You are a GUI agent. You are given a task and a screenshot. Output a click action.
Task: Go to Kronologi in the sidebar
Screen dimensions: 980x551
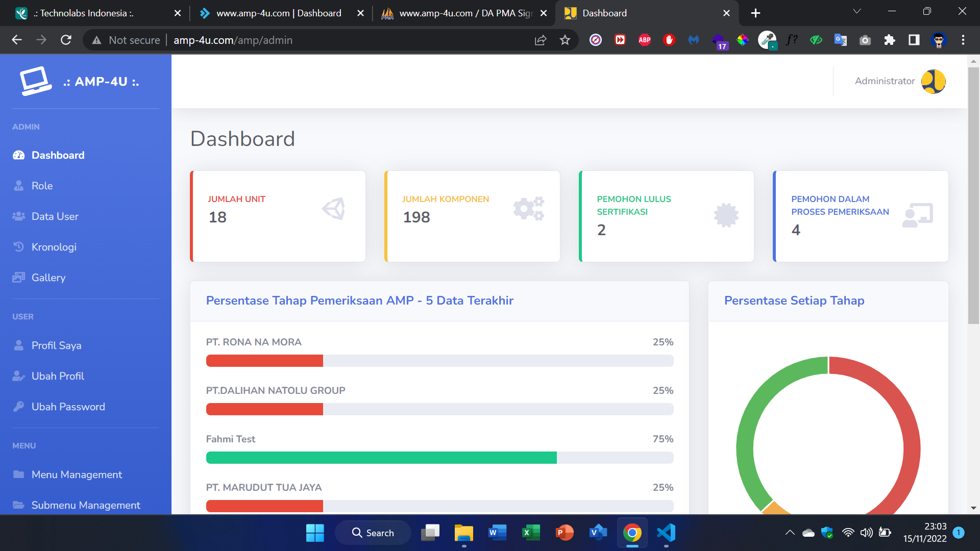[x=54, y=247]
